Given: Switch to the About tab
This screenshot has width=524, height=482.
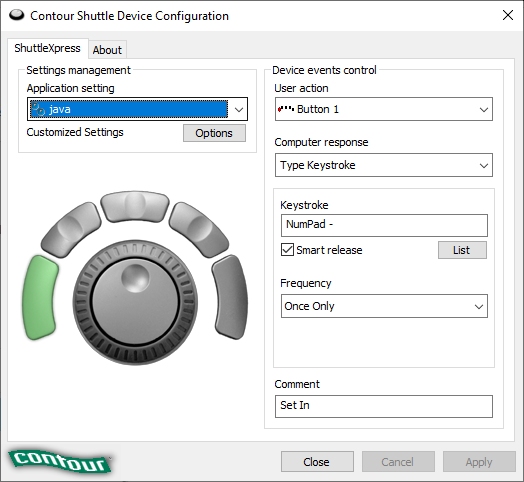Looking at the screenshot, I should coord(107,50).
